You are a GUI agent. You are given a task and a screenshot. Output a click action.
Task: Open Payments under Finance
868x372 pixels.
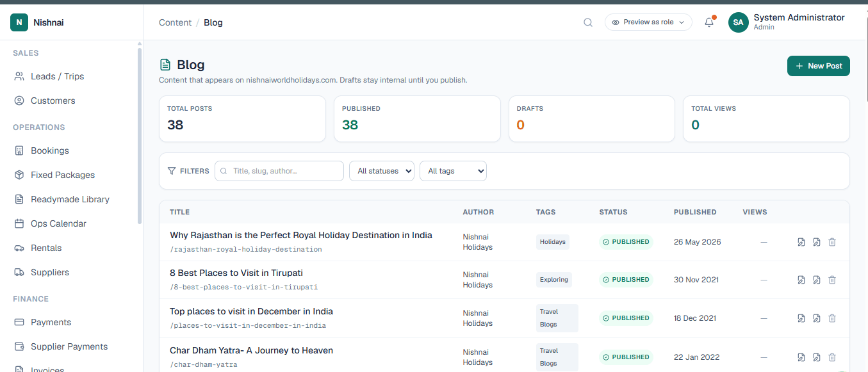pos(51,322)
